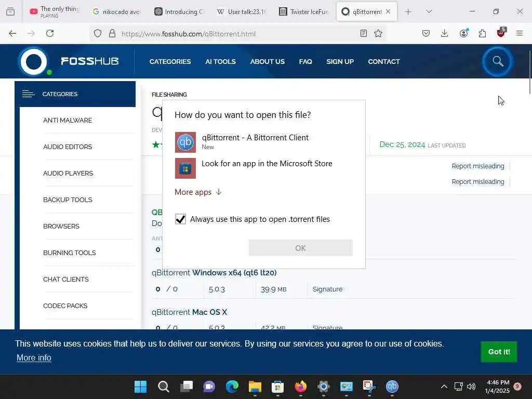
Task: Click Firefox icon in taskbar
Action: [x=301, y=387]
